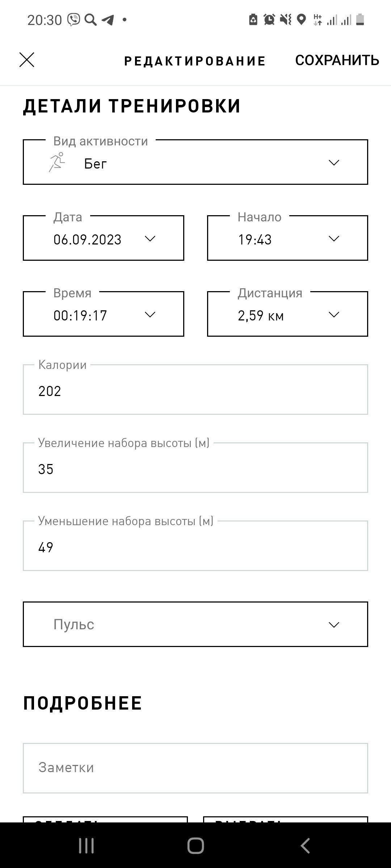Tap the Viber notification icon in status bar
Image resolution: width=391 pixels, height=868 pixels.
pos(74,20)
